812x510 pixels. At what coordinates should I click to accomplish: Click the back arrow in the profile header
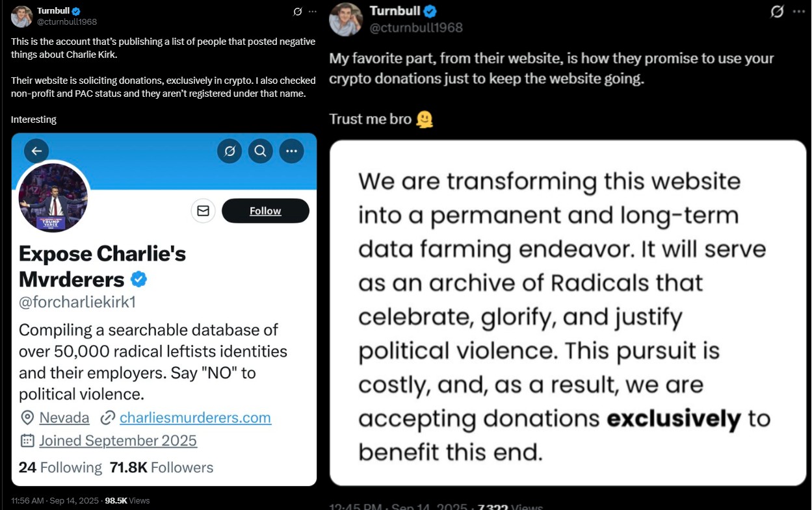pos(36,151)
